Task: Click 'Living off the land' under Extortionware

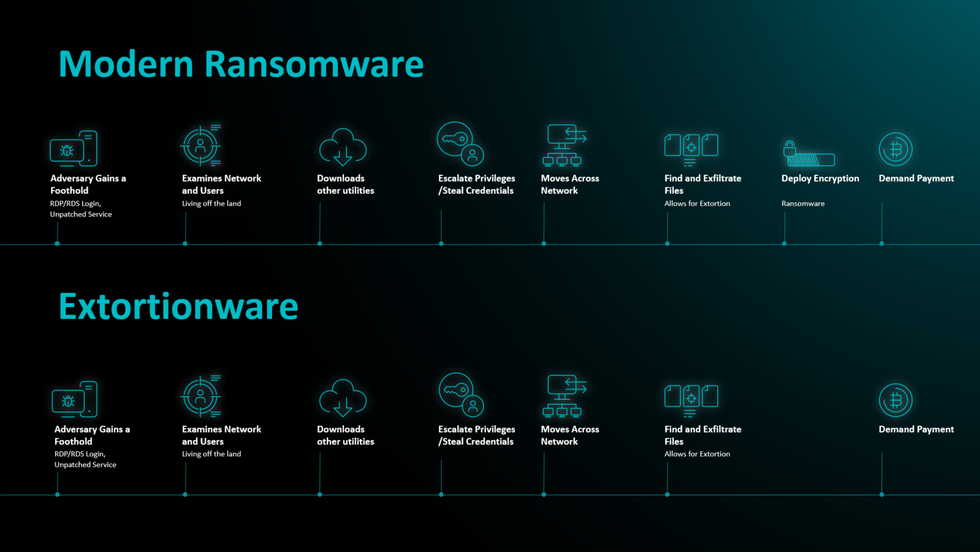Action: (211, 454)
